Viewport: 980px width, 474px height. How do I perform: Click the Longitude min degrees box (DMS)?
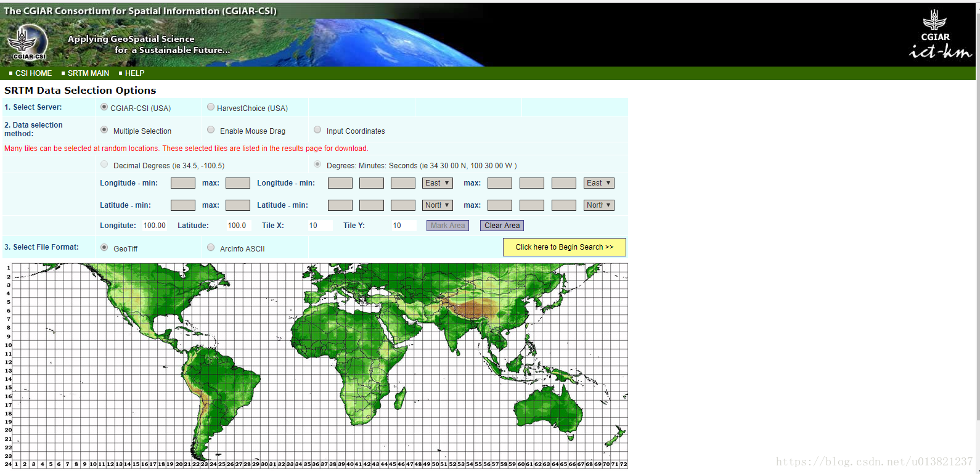pos(340,183)
